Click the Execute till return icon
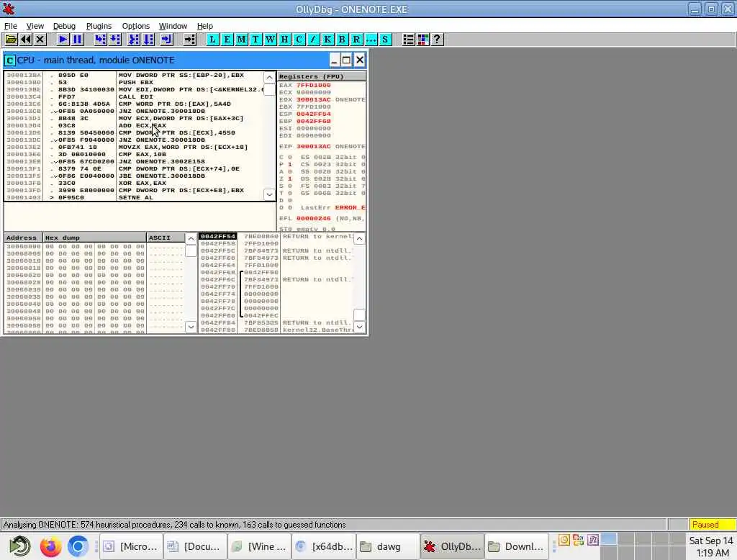The width and height of the screenshot is (737, 560). click(166, 40)
